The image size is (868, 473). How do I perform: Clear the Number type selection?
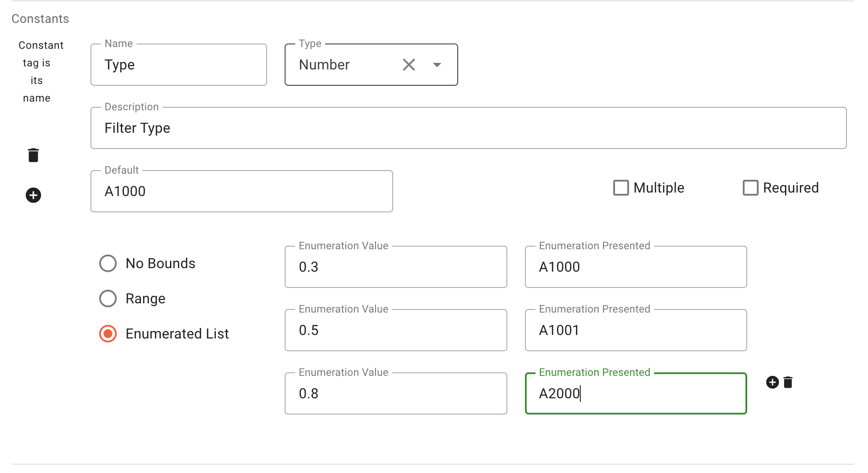point(409,65)
